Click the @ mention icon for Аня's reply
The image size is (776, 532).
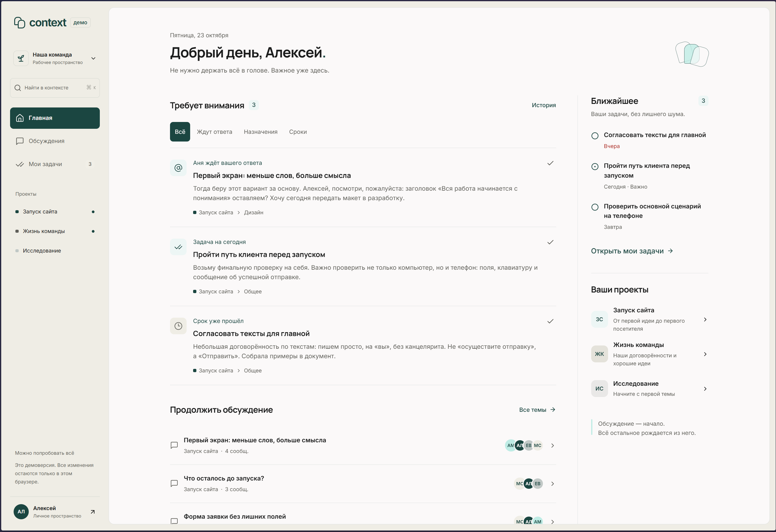point(178,168)
